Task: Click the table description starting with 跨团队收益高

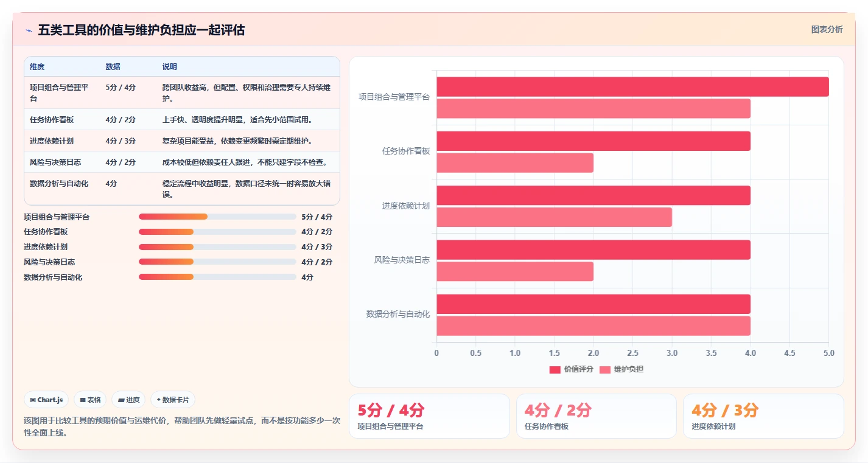Action: 247,92
